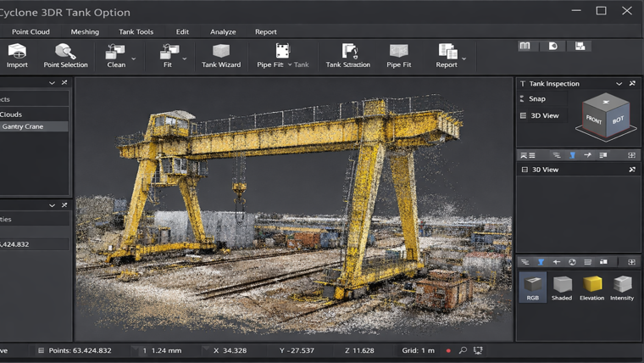This screenshot has width=644, height=363.
Task: Click the 1.24 mm value in status bar
Action: coord(166,350)
